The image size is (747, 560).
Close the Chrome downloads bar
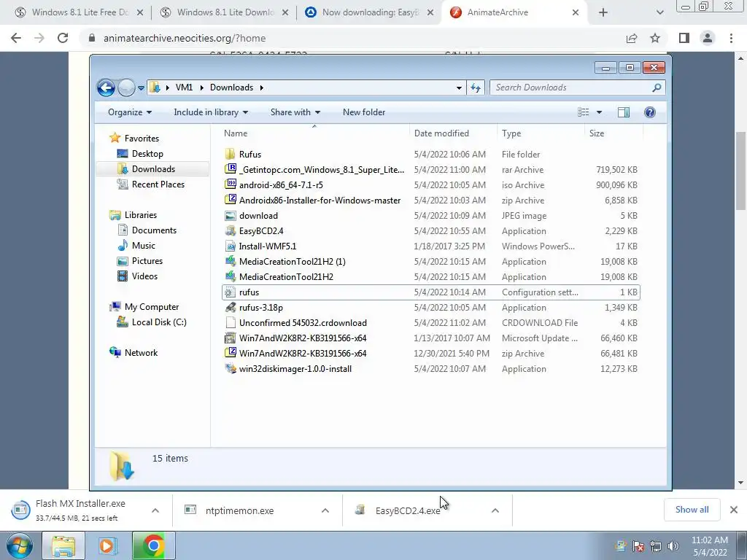(734, 510)
